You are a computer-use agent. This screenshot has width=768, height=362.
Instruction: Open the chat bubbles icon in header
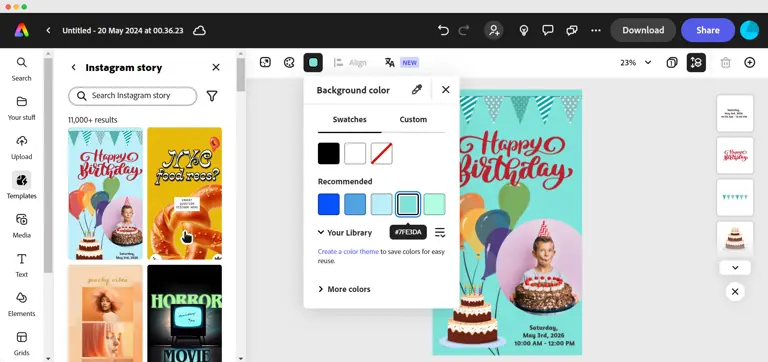[x=572, y=30]
